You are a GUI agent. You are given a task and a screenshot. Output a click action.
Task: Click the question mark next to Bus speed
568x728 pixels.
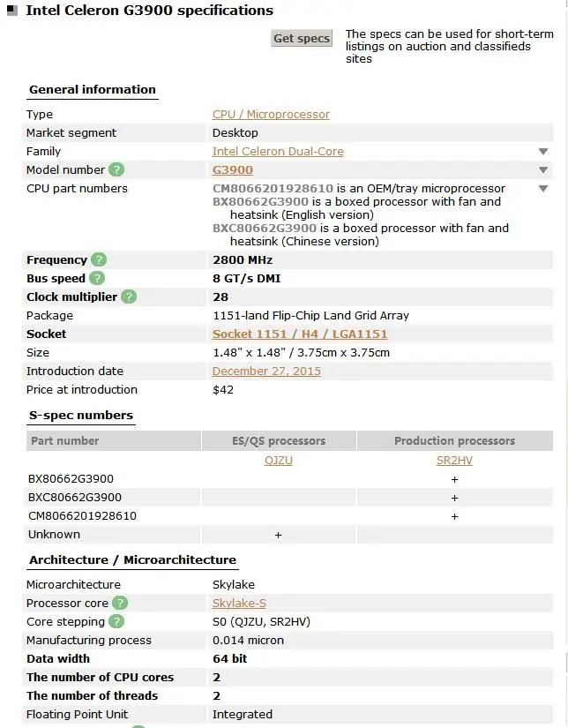97,278
